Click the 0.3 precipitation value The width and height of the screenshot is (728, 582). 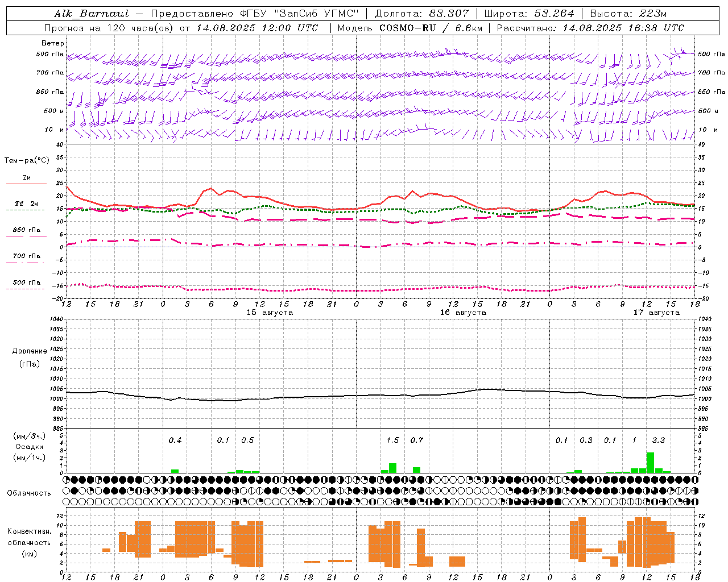(586, 440)
